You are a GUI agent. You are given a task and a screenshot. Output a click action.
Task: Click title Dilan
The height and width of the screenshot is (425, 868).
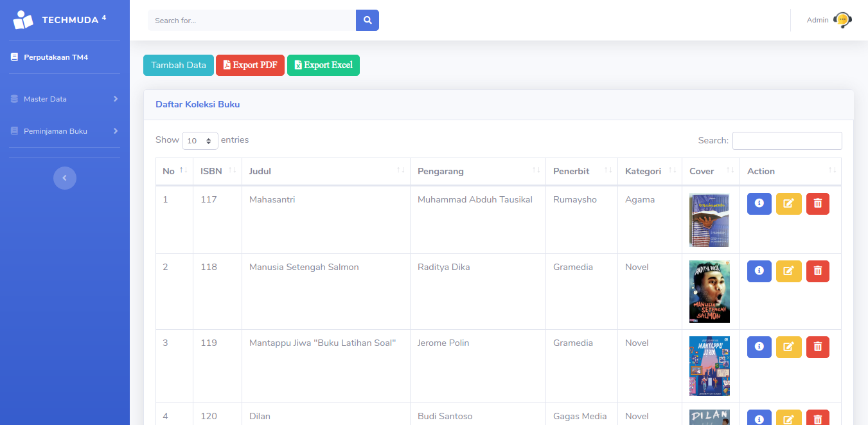pyautogui.click(x=260, y=416)
